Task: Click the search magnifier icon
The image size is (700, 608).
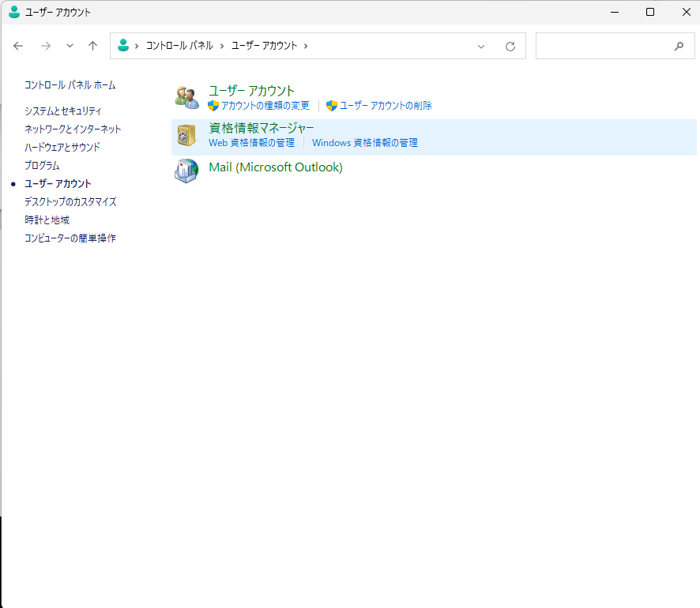Action: [679, 47]
